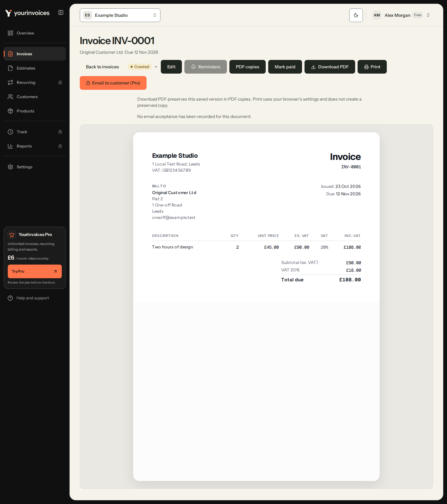Click the ES workspace initials badge
The height and width of the screenshot is (504, 447).
(x=88, y=15)
